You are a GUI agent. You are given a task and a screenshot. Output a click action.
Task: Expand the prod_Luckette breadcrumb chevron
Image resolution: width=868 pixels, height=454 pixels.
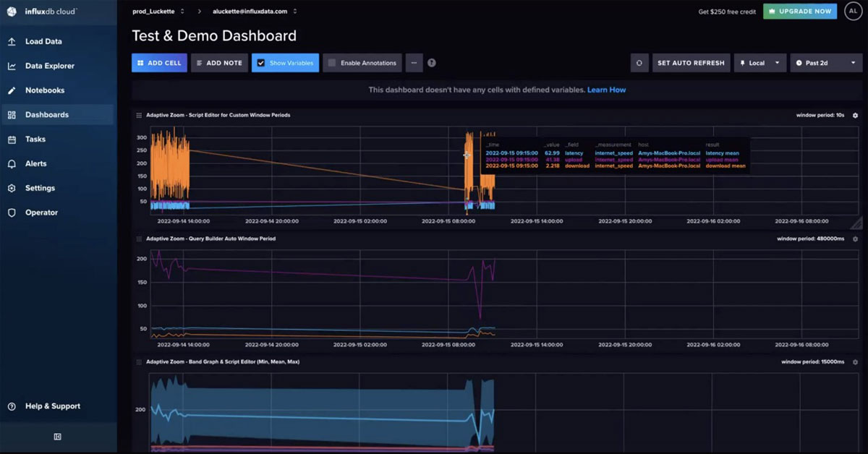[x=182, y=11]
